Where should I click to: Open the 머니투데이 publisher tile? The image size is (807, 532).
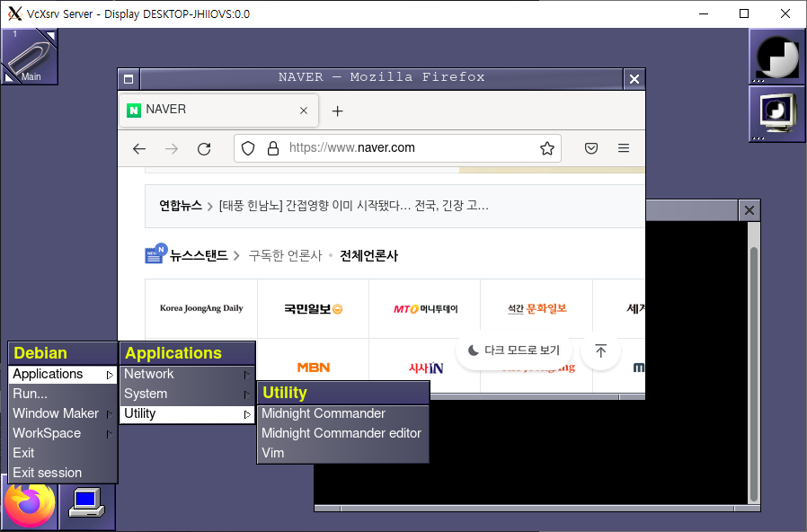(x=424, y=309)
